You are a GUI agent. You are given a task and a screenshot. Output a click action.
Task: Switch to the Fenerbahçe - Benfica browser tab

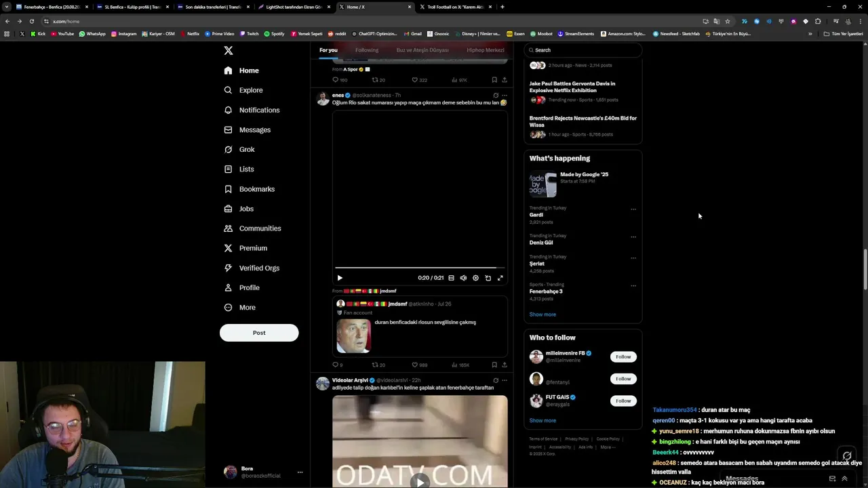point(52,7)
